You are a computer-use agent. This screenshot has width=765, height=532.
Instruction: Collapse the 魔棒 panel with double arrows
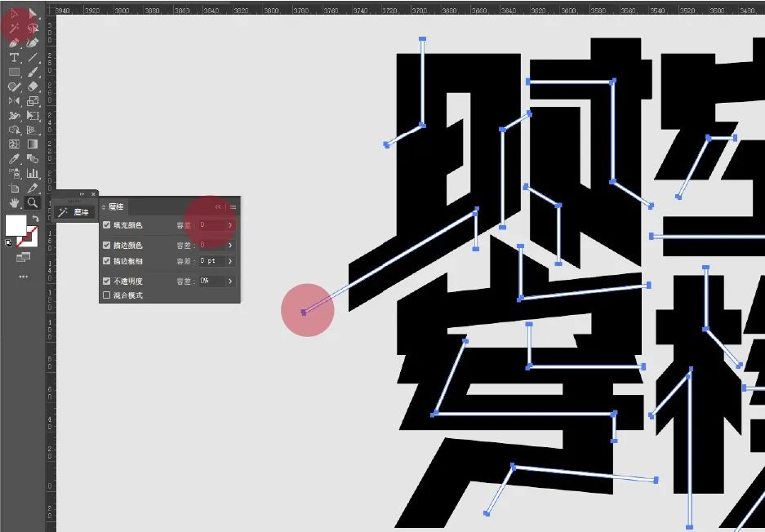click(218, 207)
